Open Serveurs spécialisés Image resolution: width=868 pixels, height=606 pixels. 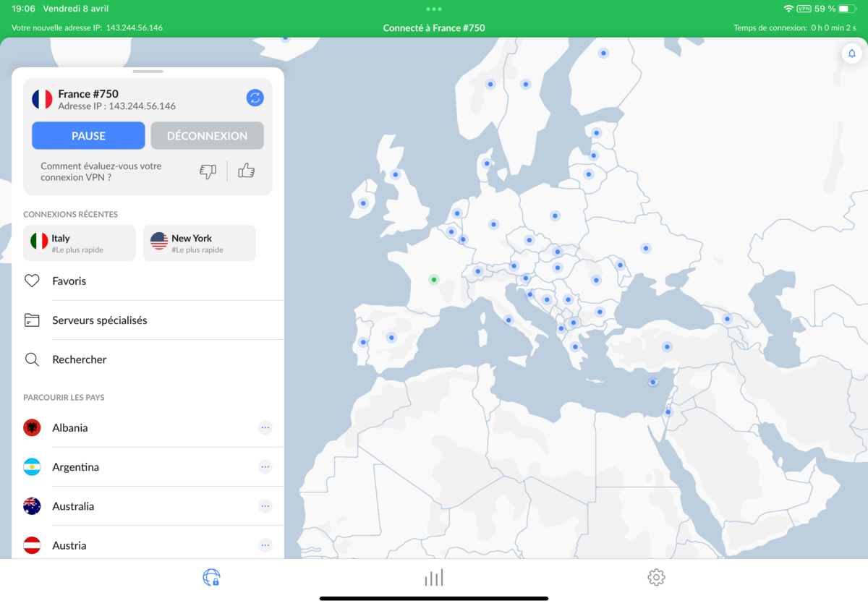[148, 320]
